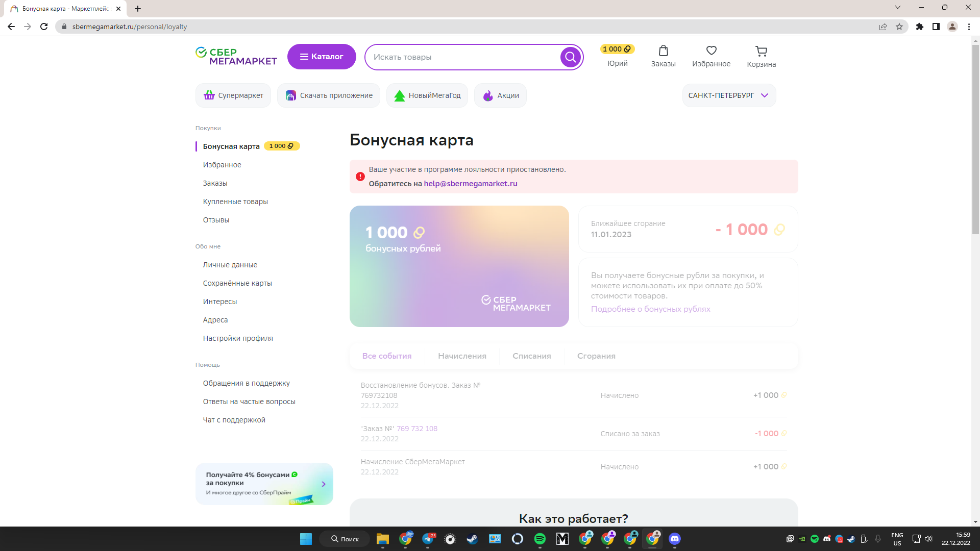Open Настройки профиля in the sidebar
The image size is (980, 551).
coord(238,338)
